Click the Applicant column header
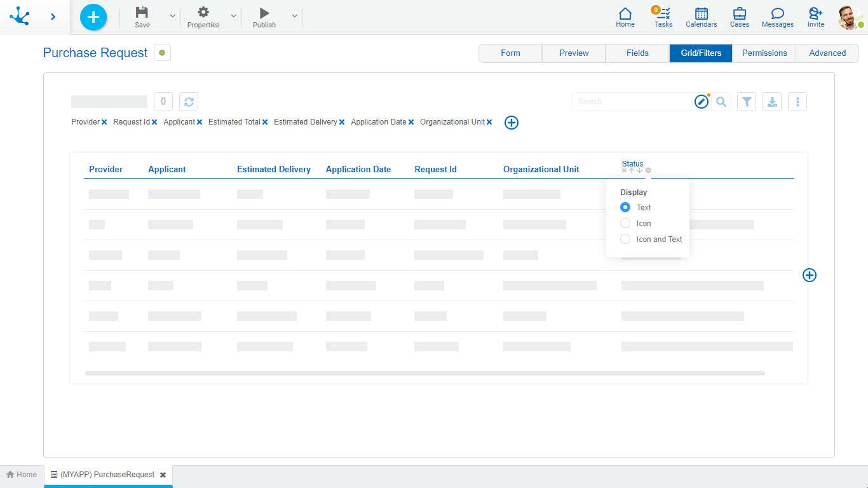The image size is (868, 488). click(x=167, y=170)
